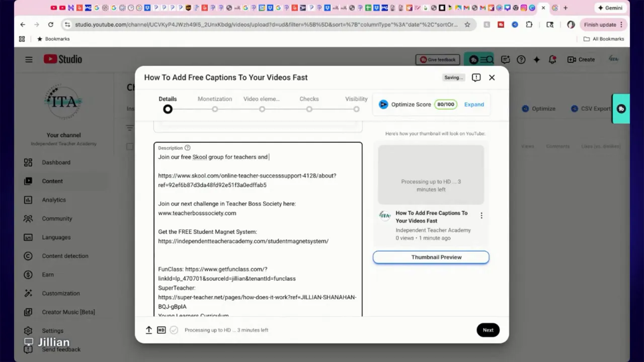Select the Creator Music icon in the sidebar
Viewport: 644px width, 362px height.
click(28, 312)
